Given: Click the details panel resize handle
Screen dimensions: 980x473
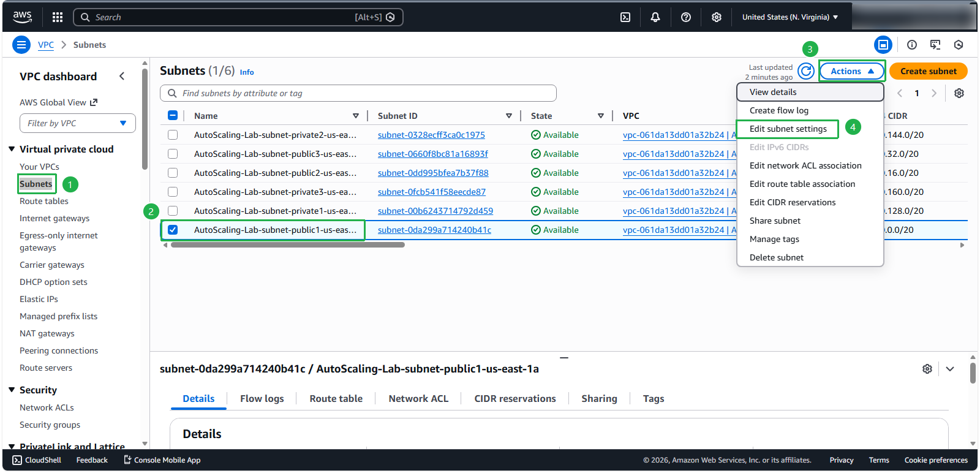Looking at the screenshot, I should click(564, 357).
